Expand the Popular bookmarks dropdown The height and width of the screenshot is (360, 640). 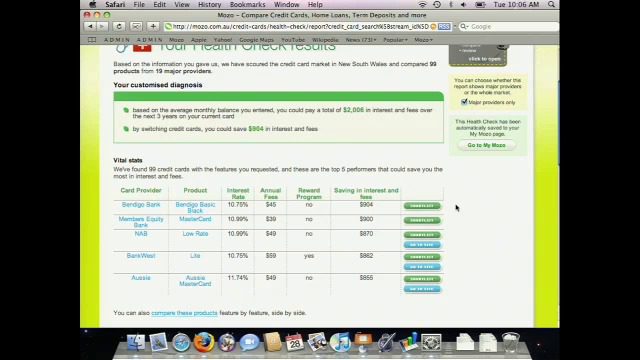click(395, 40)
